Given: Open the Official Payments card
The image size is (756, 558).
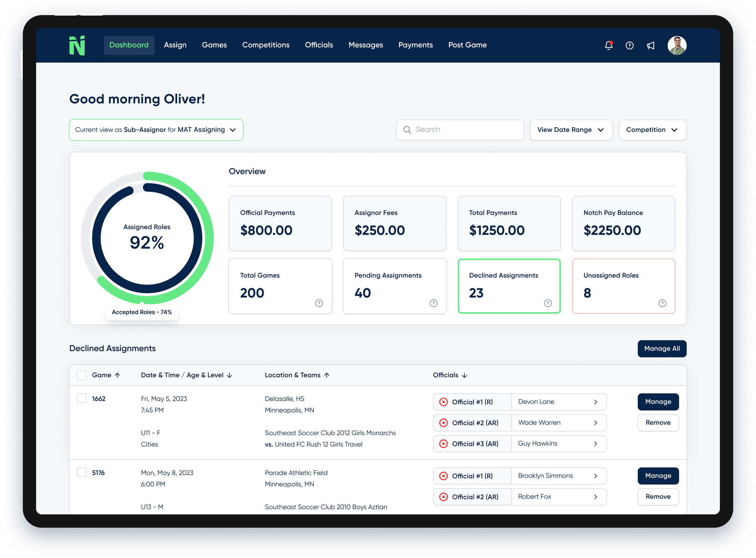Looking at the screenshot, I should tap(280, 223).
